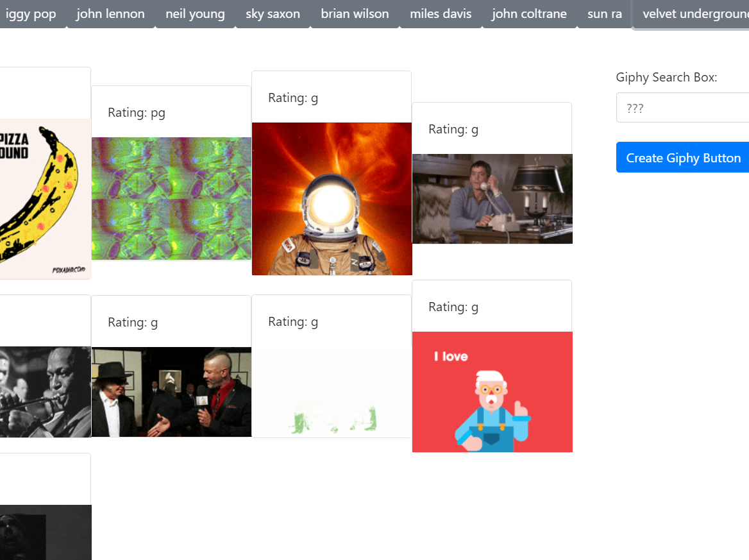Load brian wilson gifs

[355, 14]
